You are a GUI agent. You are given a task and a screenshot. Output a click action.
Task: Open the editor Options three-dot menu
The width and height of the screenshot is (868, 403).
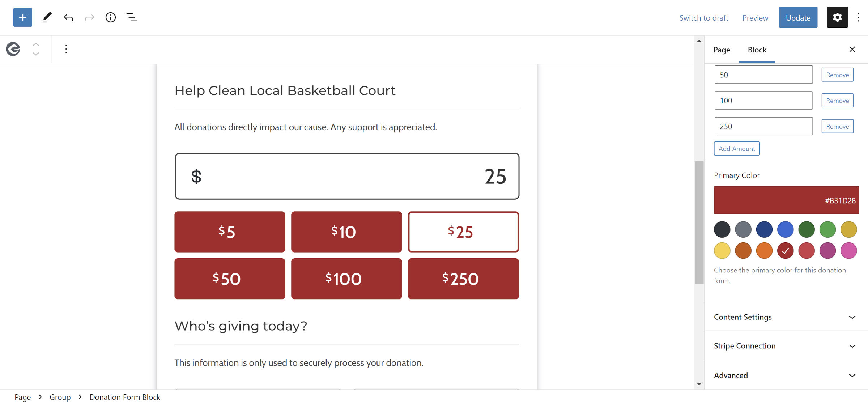coord(859,17)
